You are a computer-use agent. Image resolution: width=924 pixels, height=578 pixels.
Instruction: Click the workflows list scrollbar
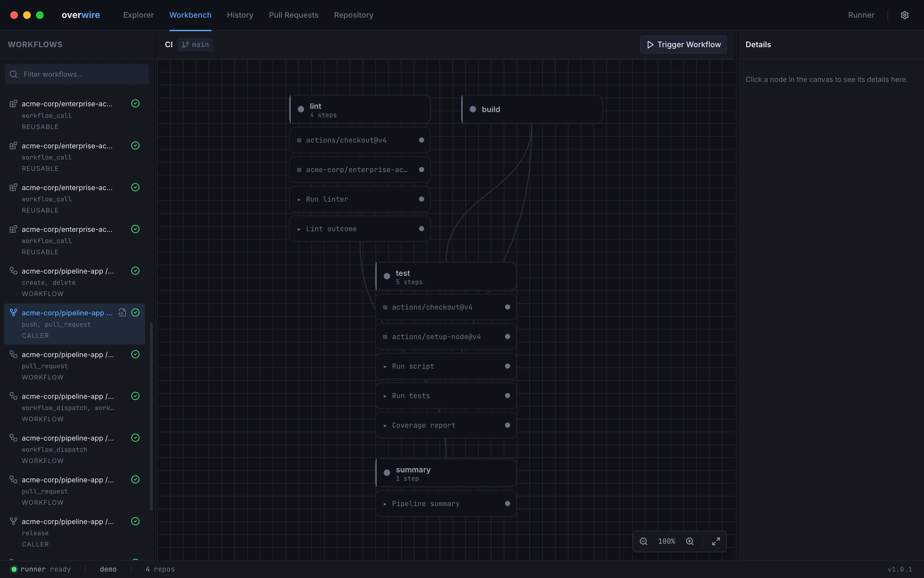click(x=151, y=417)
